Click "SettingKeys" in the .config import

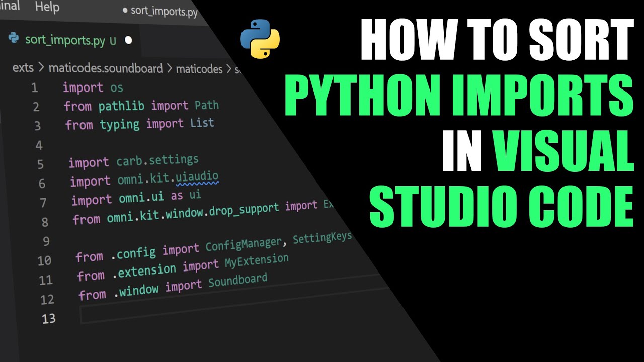(322, 238)
